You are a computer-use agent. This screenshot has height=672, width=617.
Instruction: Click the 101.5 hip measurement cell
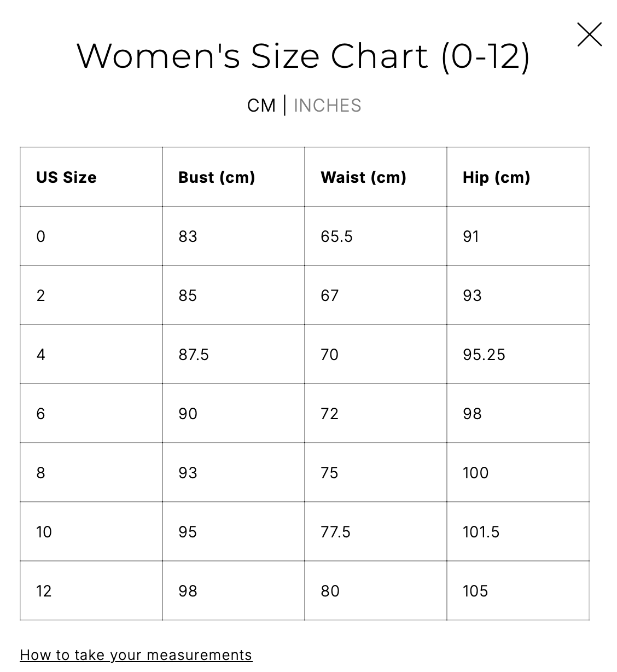point(481,532)
